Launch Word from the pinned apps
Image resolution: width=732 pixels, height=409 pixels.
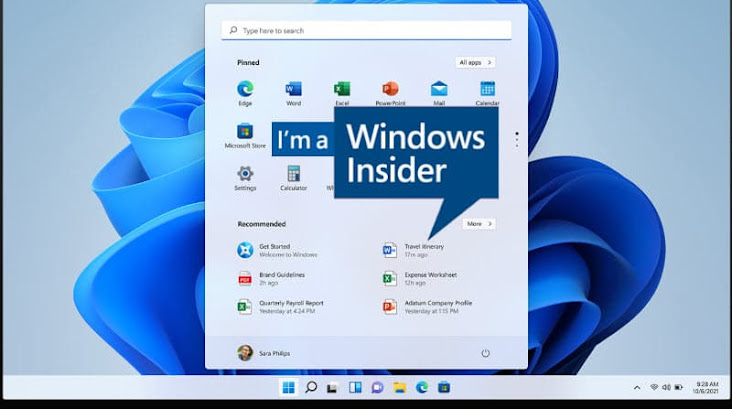pos(294,93)
